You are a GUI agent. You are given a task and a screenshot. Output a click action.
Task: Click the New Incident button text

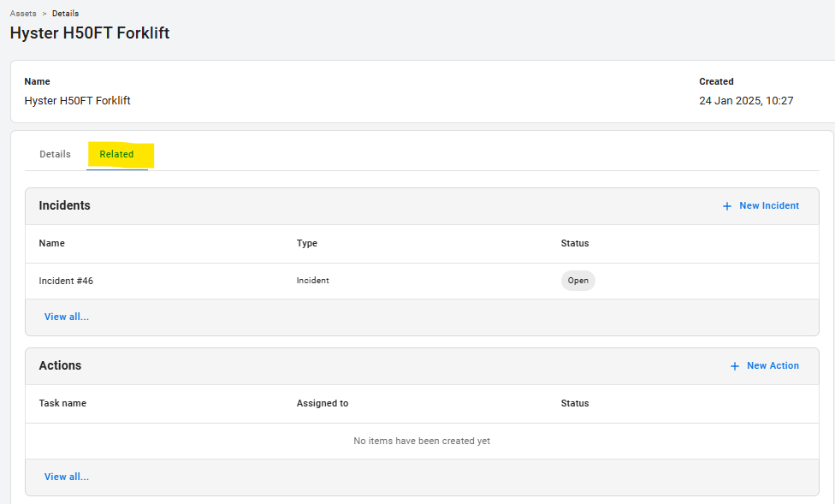click(x=769, y=206)
